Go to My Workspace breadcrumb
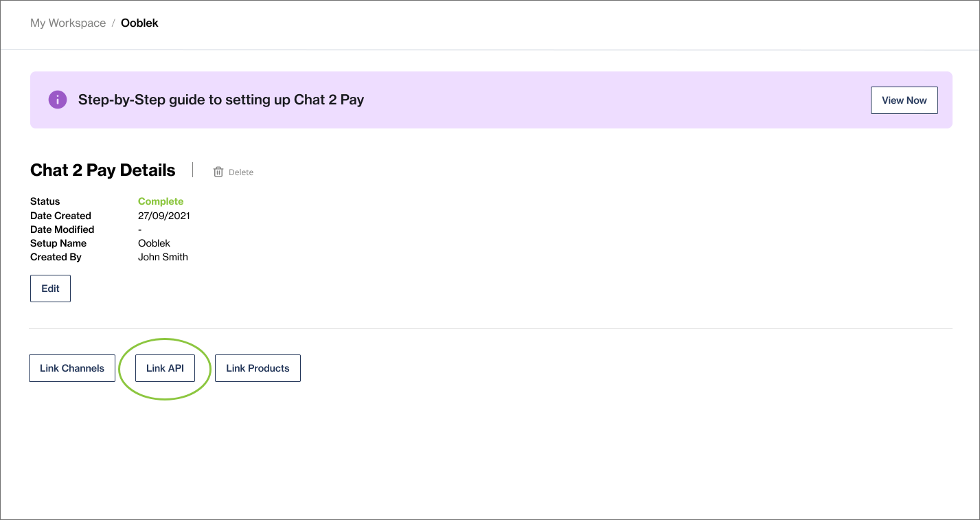 (68, 23)
